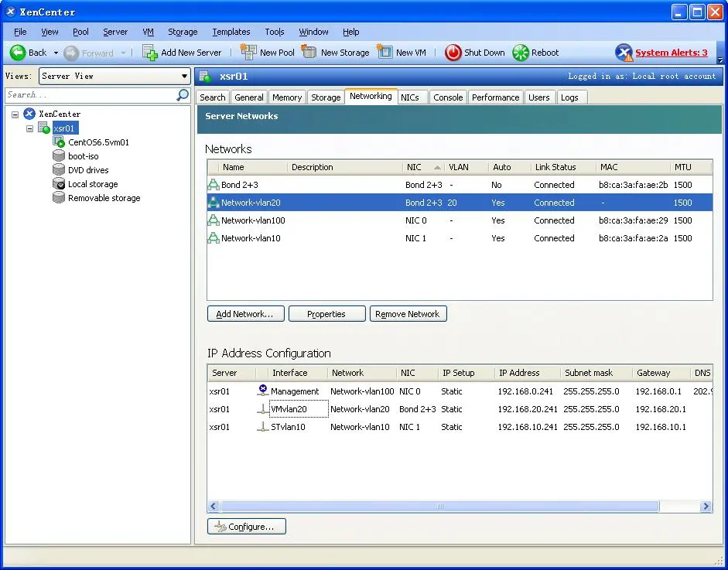Screen dimensions: 728x570
Task: Click the New Storage icon
Action: click(x=309, y=53)
